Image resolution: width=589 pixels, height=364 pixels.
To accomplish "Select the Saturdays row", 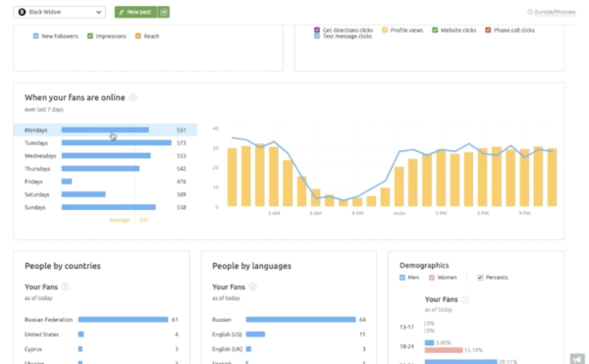I will [105, 194].
